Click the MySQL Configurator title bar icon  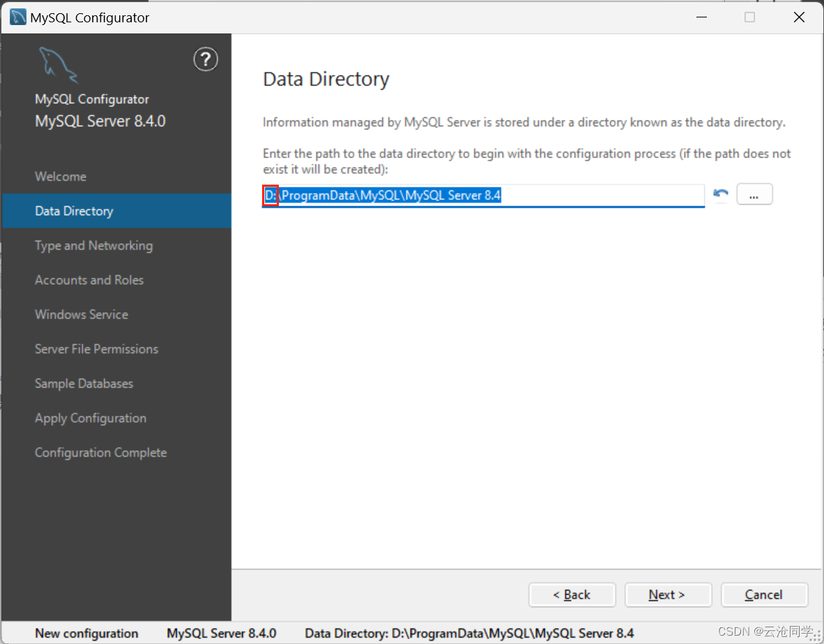[18, 17]
